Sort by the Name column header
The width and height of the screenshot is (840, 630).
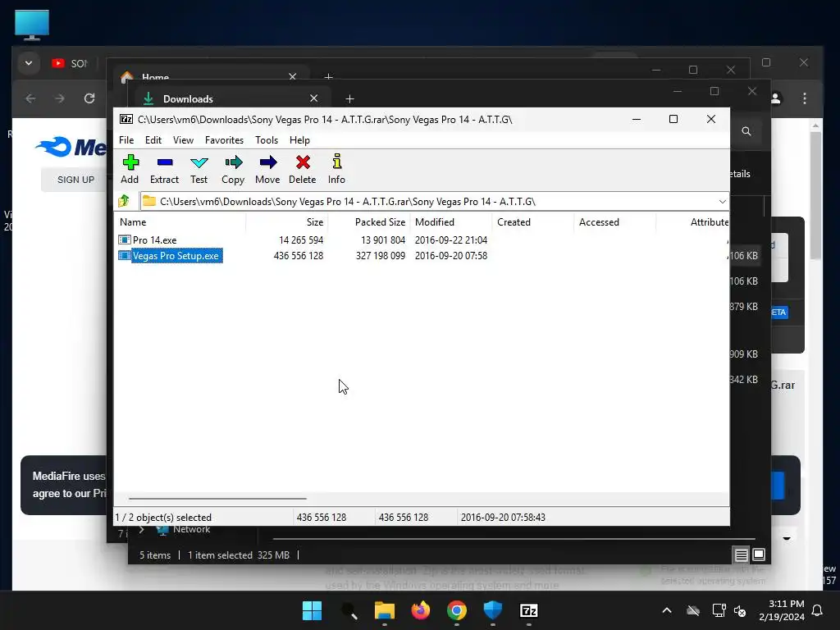tap(180, 221)
